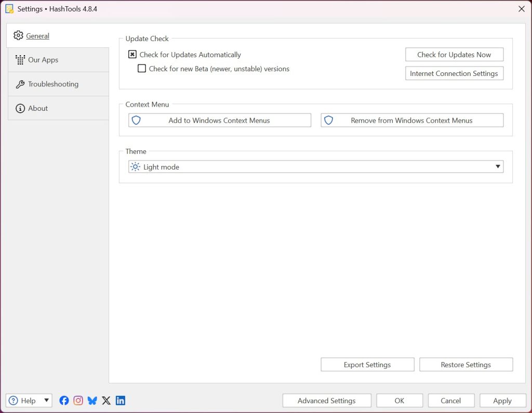
Task: Click Restore Settings button
Action: point(466,365)
